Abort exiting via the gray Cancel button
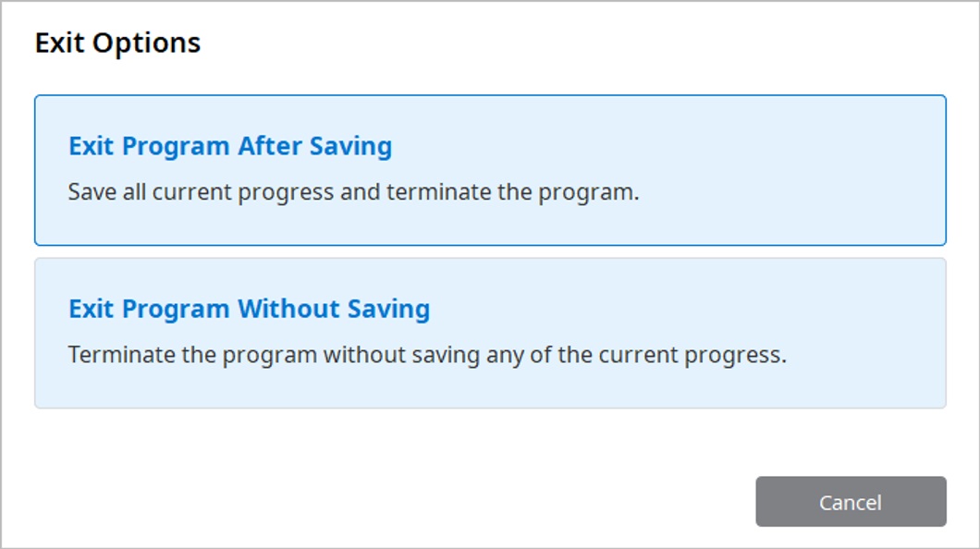This screenshot has height=549, width=980. [x=851, y=502]
